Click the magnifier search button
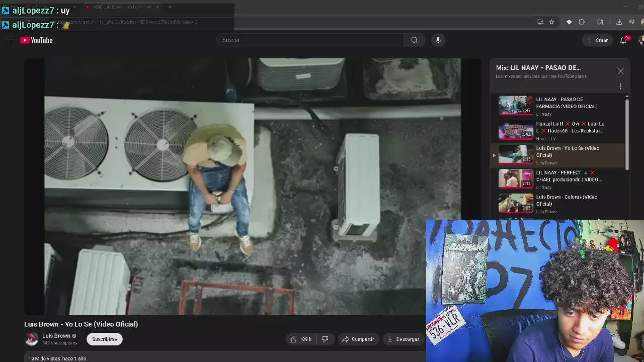 pos(415,40)
